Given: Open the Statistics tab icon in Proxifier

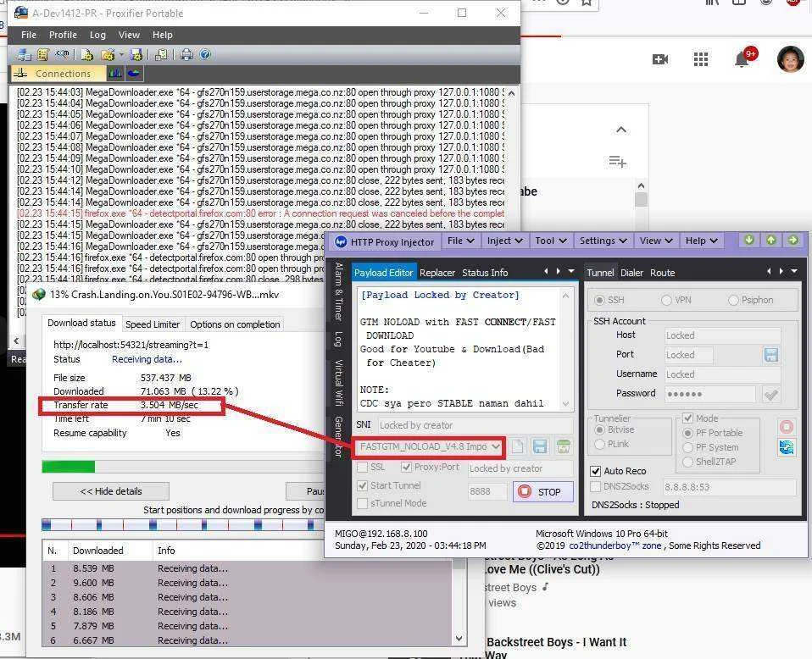Looking at the screenshot, I should 134,74.
